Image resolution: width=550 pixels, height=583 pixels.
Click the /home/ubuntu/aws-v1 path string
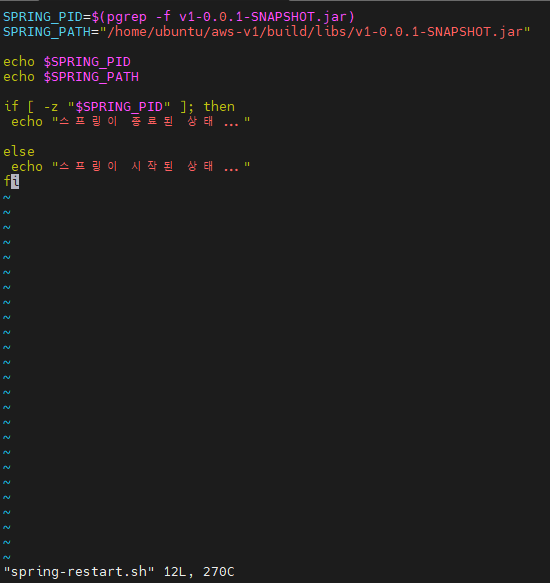(x=315, y=32)
